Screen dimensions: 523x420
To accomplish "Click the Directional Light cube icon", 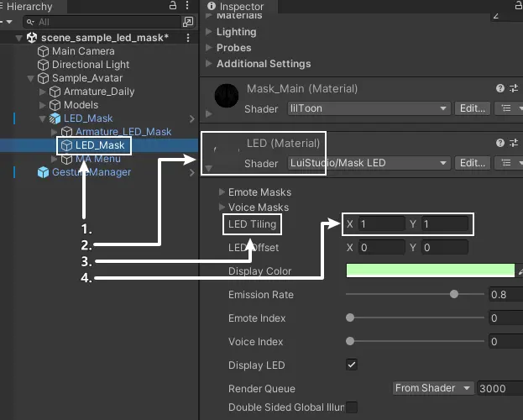I will 43,65.
